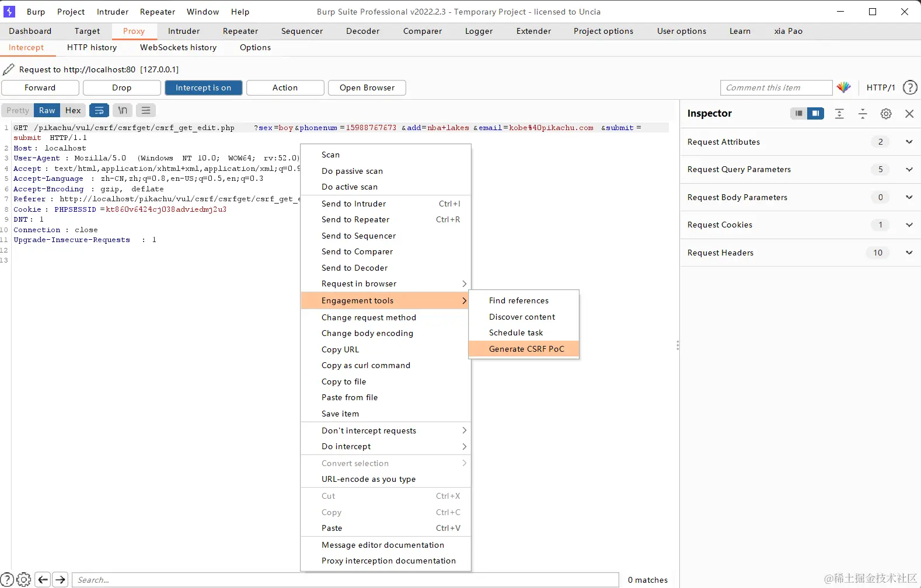Switch to HTTP history tab
Viewport: 921px width, 588px height.
tap(92, 47)
